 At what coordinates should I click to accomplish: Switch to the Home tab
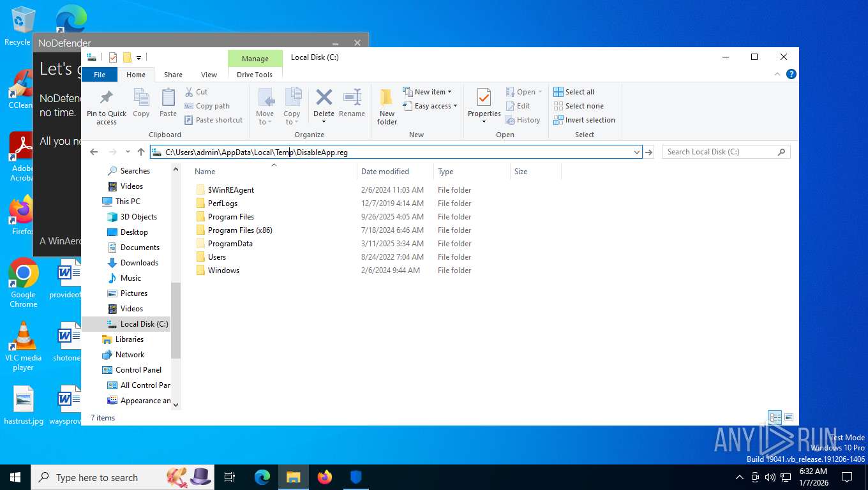[136, 75]
